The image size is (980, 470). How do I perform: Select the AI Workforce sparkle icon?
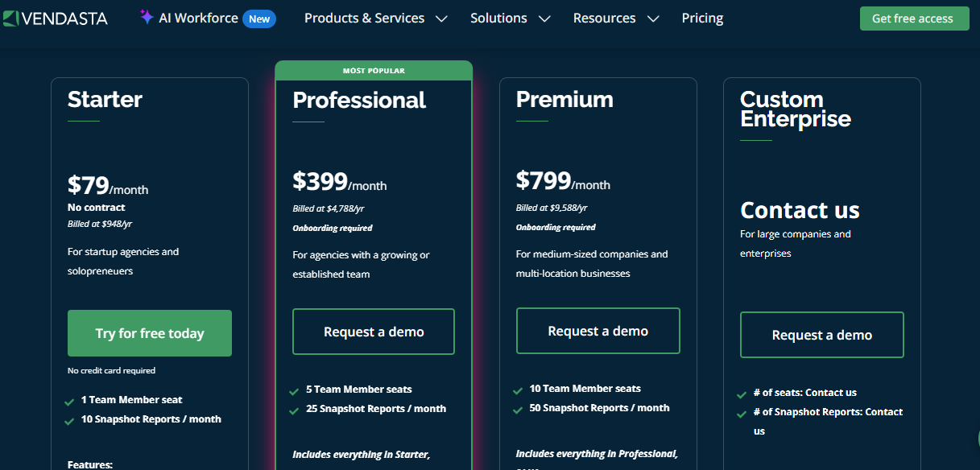[x=147, y=17]
